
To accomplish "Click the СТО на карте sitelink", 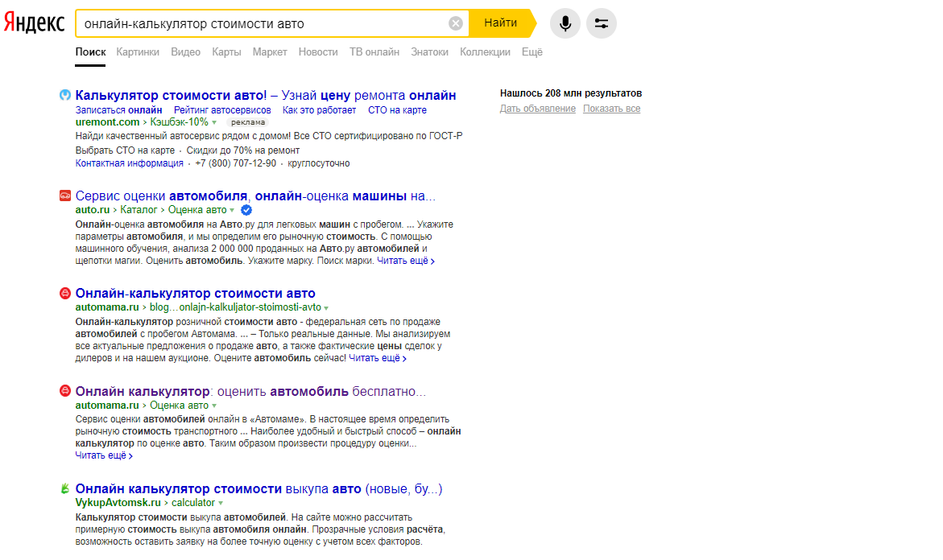I will click(x=397, y=110).
